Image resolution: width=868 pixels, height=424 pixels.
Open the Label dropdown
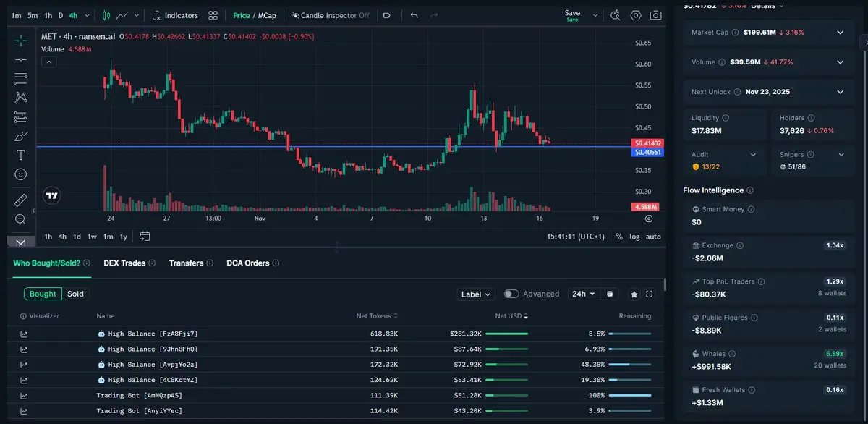click(476, 294)
